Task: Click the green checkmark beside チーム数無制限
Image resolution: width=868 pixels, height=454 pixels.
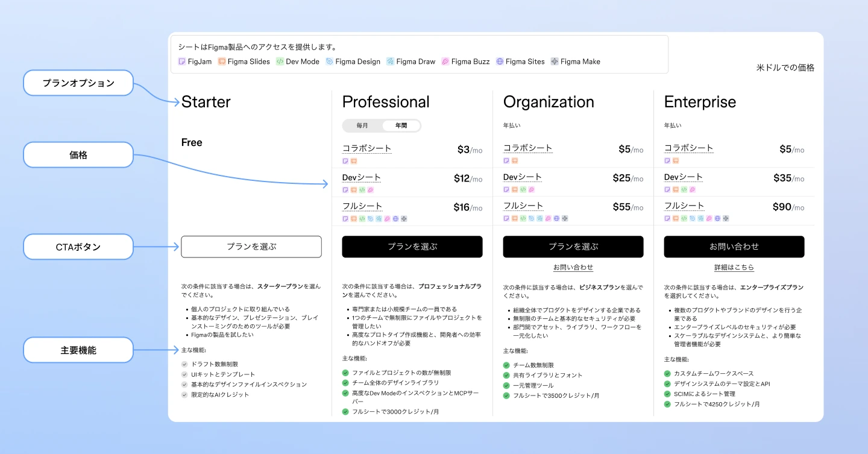Action: point(506,365)
